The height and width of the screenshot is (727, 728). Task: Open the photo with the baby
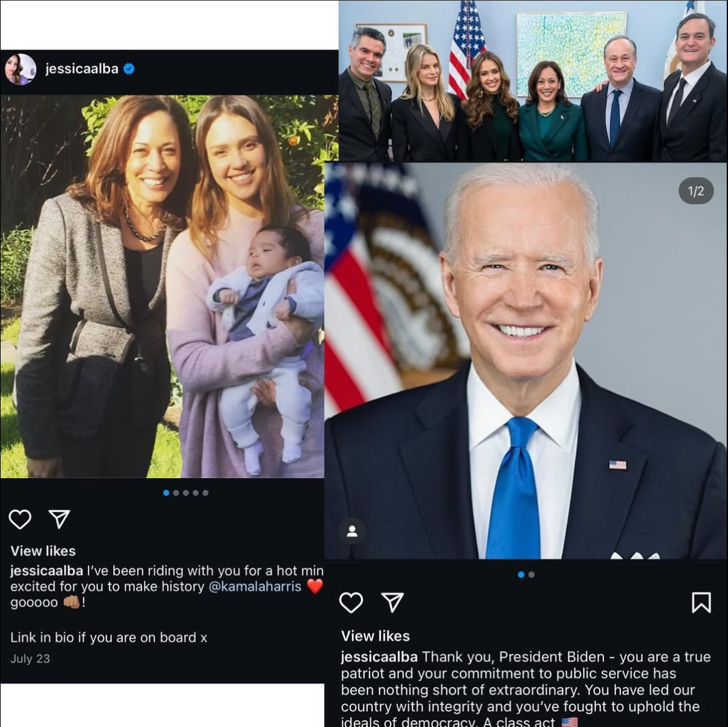(162, 286)
